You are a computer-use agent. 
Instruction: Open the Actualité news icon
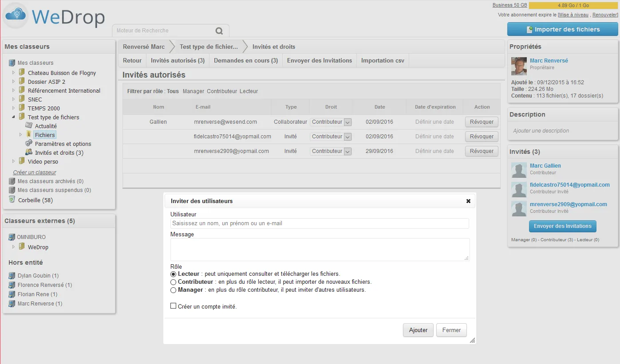pyautogui.click(x=29, y=126)
